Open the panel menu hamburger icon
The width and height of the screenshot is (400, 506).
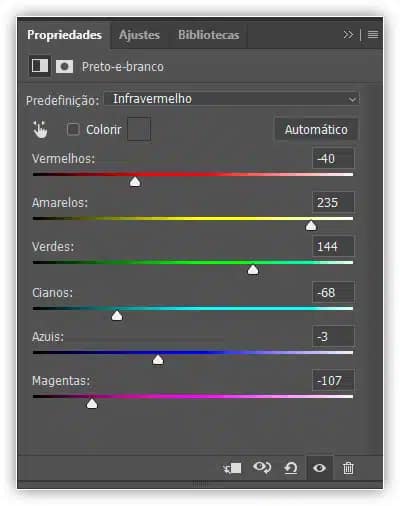pyautogui.click(x=373, y=34)
